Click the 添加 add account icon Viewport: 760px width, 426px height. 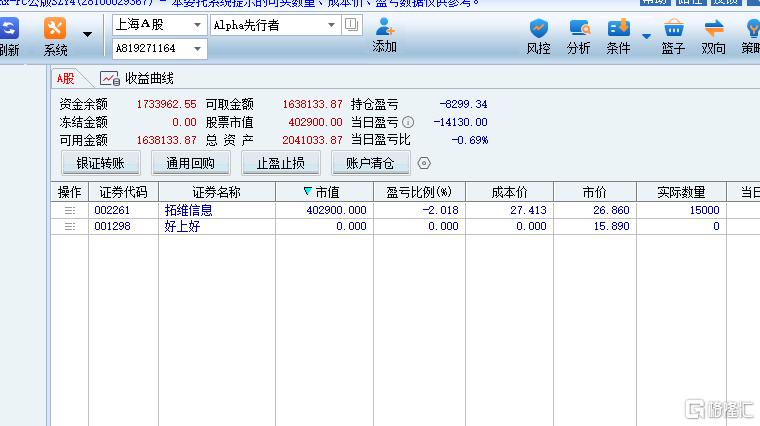coord(385,27)
